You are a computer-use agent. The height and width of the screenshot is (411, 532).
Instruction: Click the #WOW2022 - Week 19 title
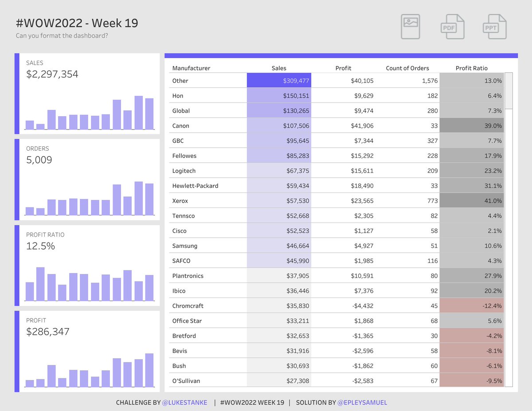click(x=77, y=23)
